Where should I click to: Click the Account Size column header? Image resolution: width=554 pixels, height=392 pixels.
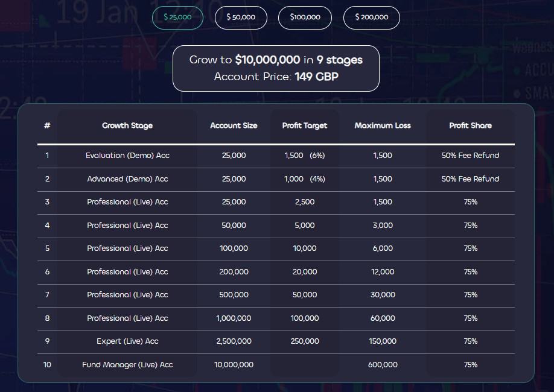(x=234, y=125)
